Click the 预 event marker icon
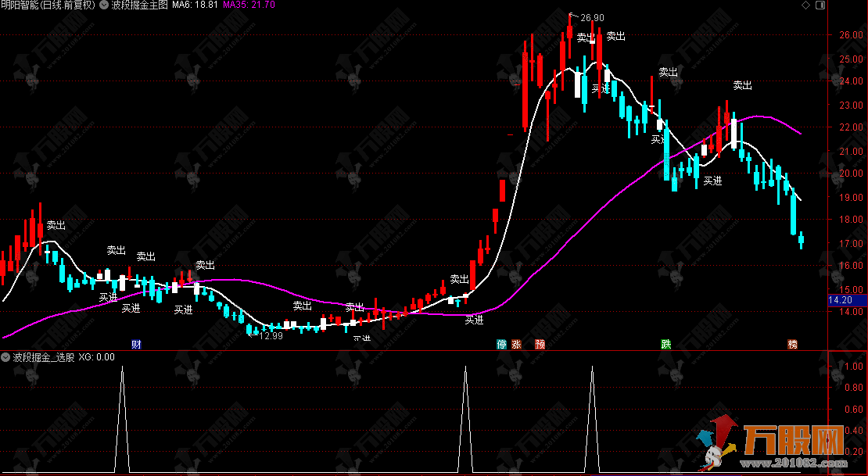This screenshot has width=868, height=476. click(x=540, y=344)
